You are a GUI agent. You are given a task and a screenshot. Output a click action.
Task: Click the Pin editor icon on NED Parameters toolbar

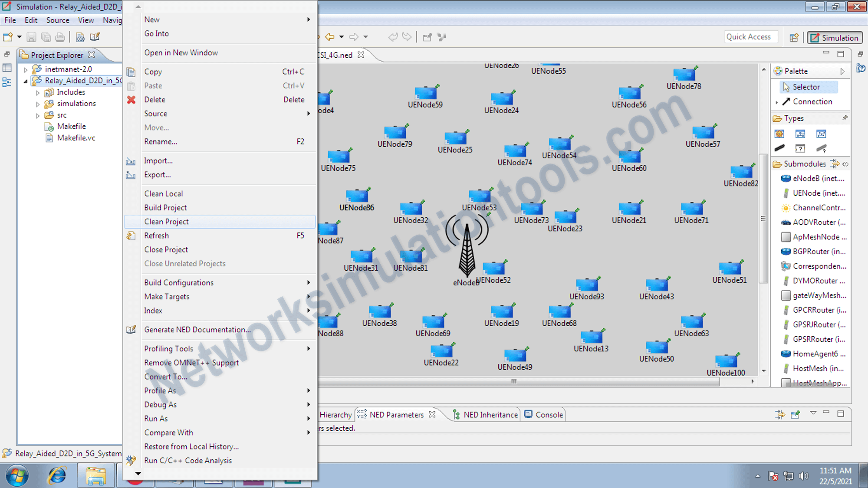click(x=796, y=414)
